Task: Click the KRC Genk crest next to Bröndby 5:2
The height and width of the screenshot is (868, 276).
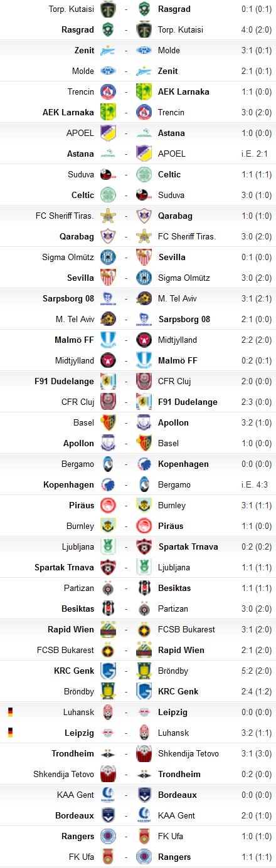Action: pos(108,671)
